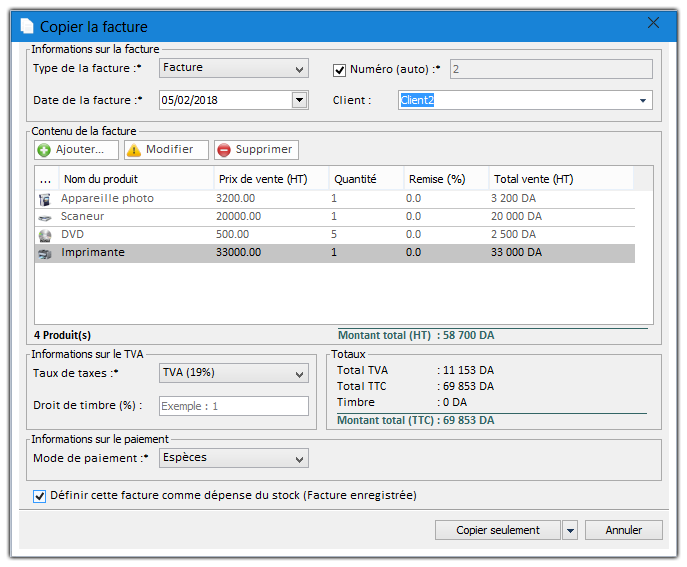Expand the Client combo box
The width and height of the screenshot is (687, 567).
[642, 100]
